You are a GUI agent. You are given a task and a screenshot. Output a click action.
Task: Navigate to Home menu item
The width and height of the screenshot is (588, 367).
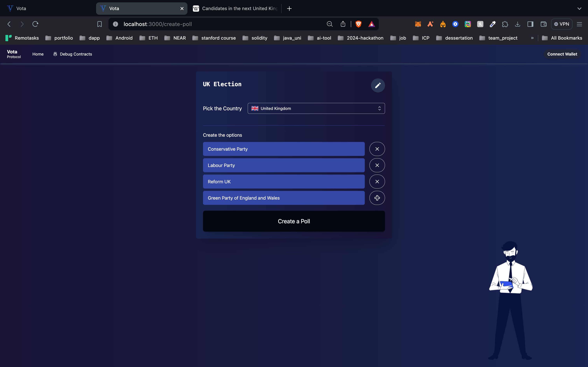[x=38, y=54]
